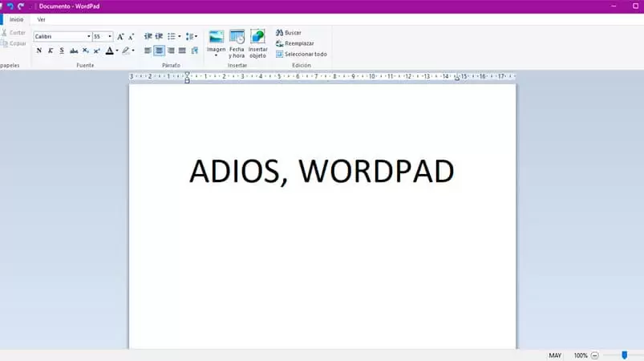
Task: Click Seleccionar todo
Action: pos(302,54)
